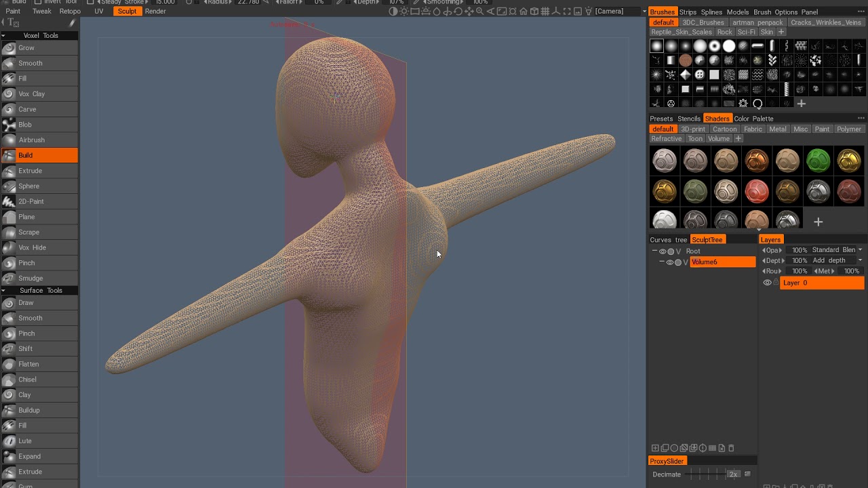The width and height of the screenshot is (868, 488).
Task: Click the plus add volume icon under SculptTree
Action: pyautogui.click(x=655, y=448)
